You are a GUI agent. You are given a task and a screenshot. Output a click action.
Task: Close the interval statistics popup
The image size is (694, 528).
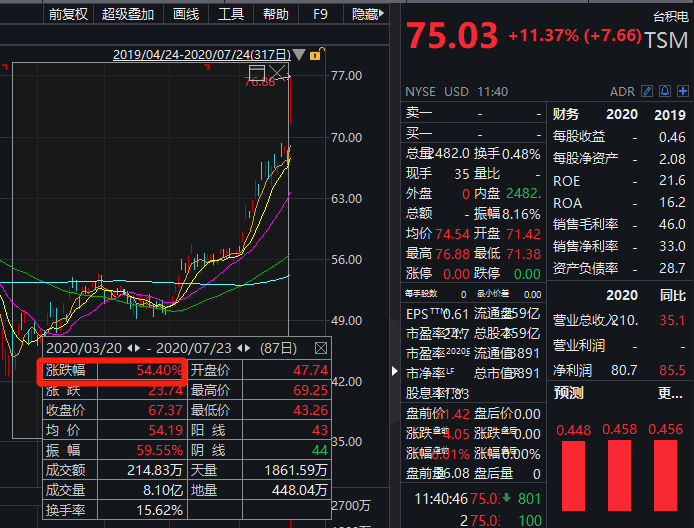[x=321, y=348]
